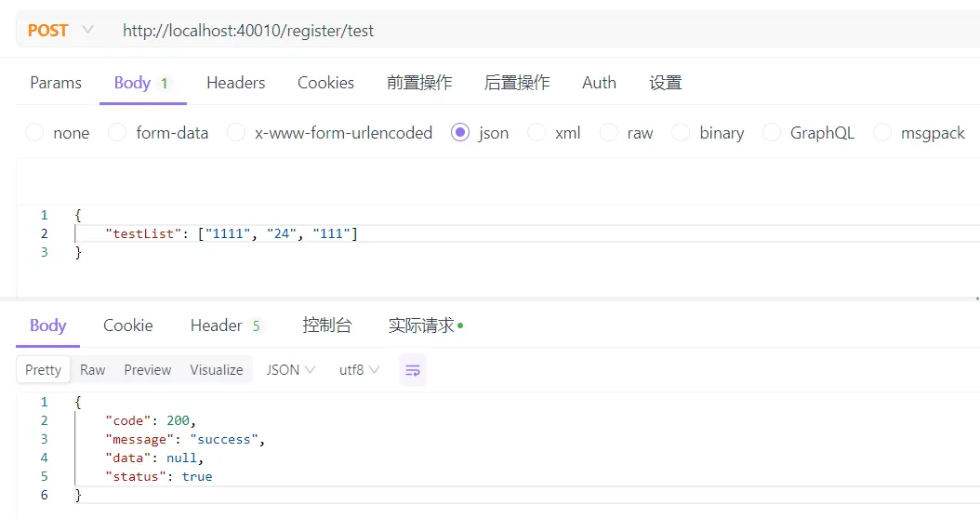The height and width of the screenshot is (518, 980).
Task: Click line number 1 in request editor
Action: coord(44,215)
